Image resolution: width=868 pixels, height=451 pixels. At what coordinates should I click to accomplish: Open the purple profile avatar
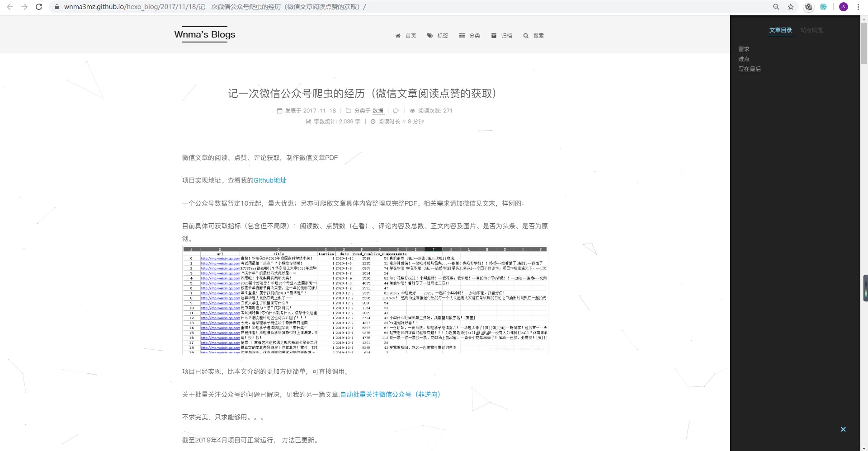coord(843,7)
